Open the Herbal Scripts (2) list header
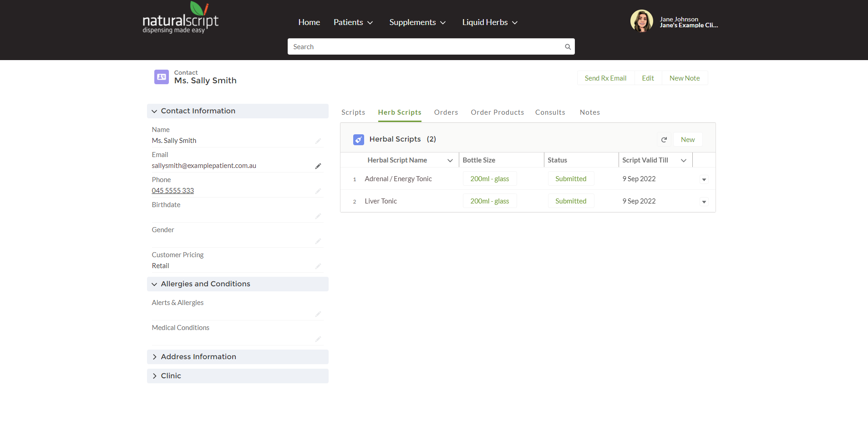 click(x=403, y=139)
